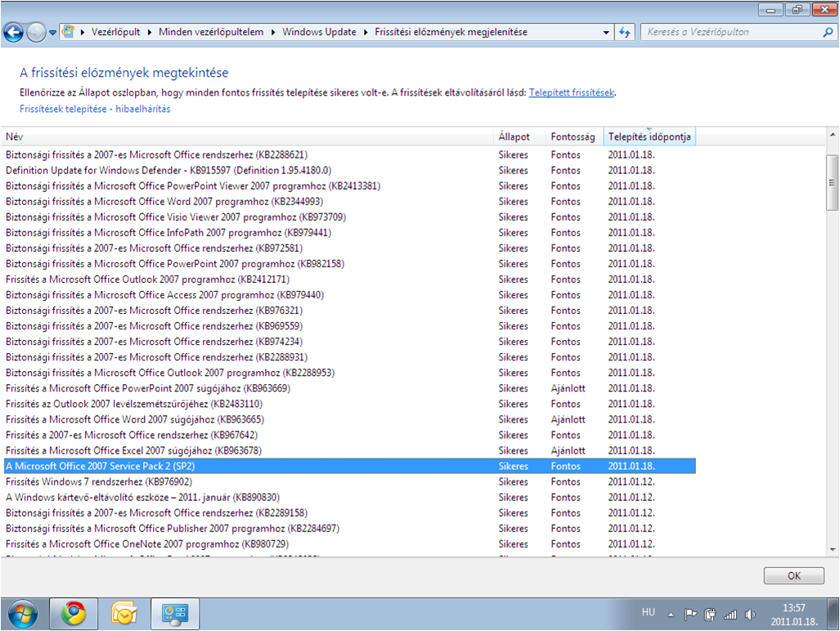Sort by the Név column header

click(246, 136)
